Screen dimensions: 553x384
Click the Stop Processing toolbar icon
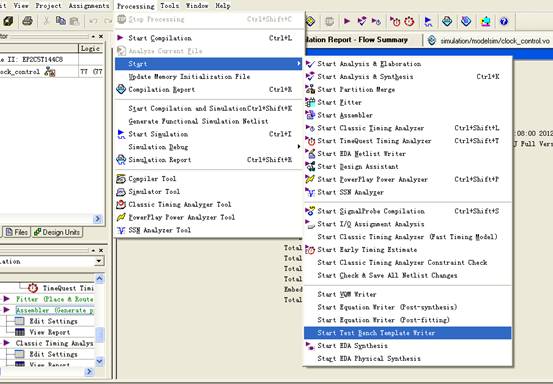tap(329, 22)
